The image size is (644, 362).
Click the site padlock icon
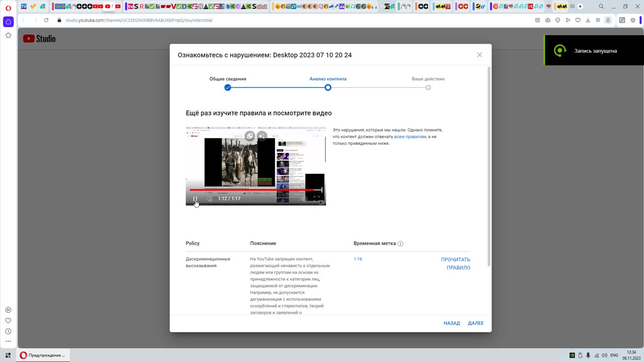pyautogui.click(x=59, y=20)
